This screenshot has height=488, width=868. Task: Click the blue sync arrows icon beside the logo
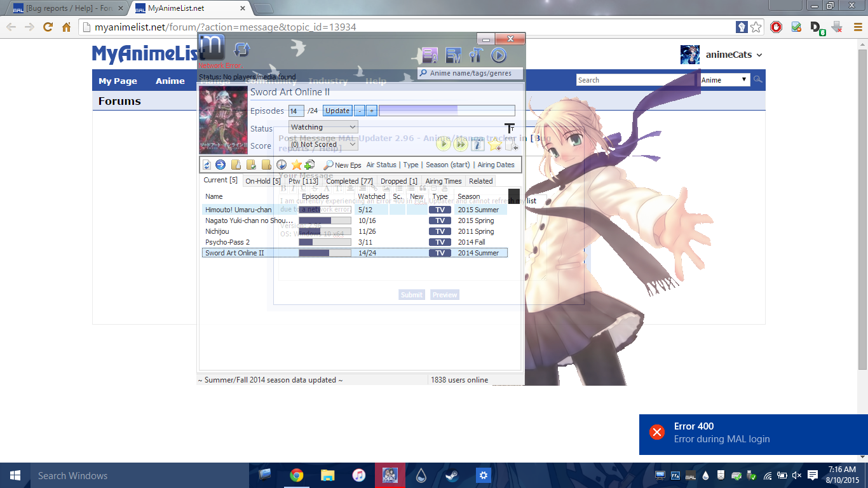(241, 50)
